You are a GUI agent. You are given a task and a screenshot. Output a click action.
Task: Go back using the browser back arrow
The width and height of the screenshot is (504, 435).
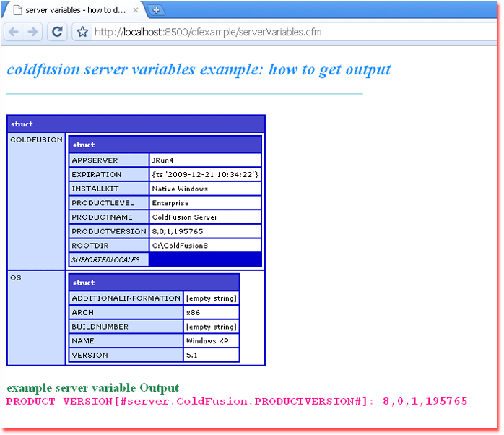pos(14,32)
